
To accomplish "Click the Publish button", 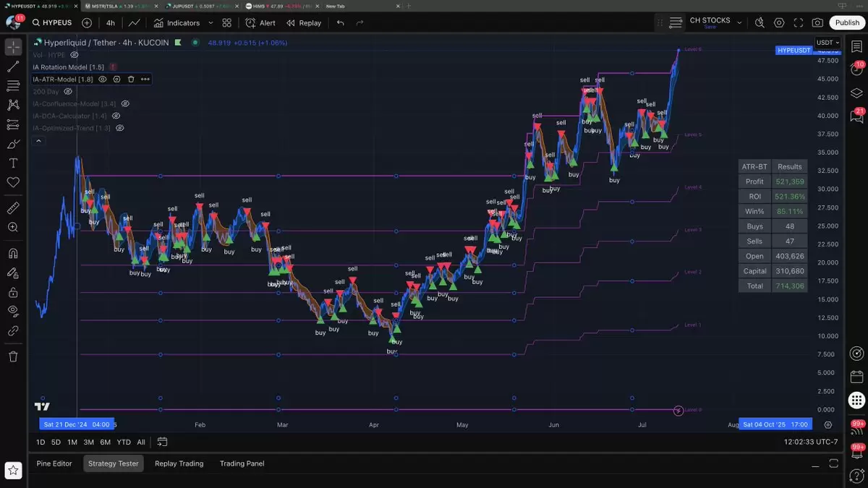I will click(847, 22).
